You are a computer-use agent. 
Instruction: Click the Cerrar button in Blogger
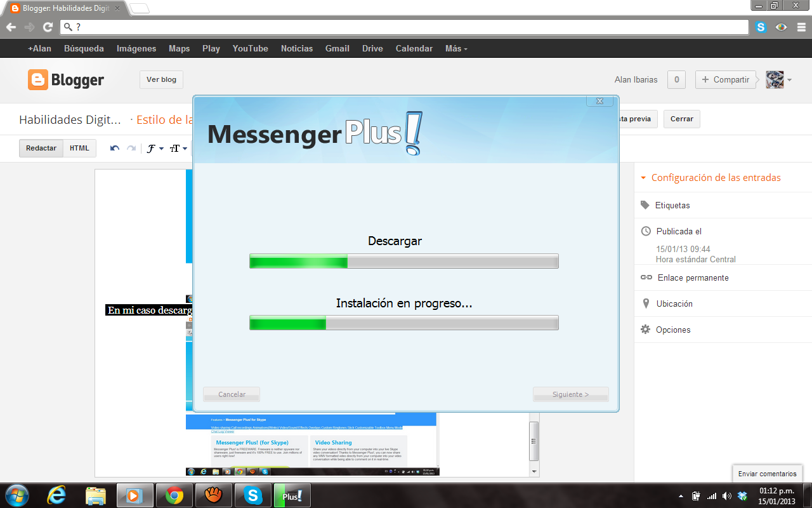(682, 119)
